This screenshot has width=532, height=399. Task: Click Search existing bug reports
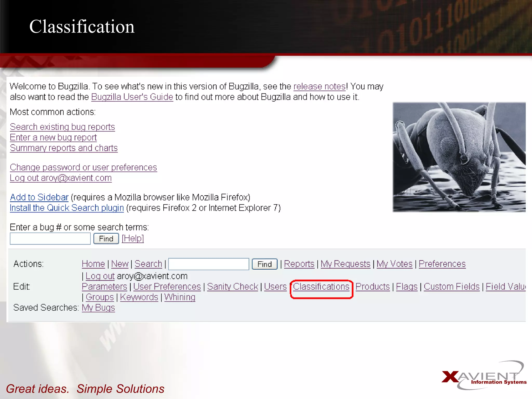(x=62, y=127)
